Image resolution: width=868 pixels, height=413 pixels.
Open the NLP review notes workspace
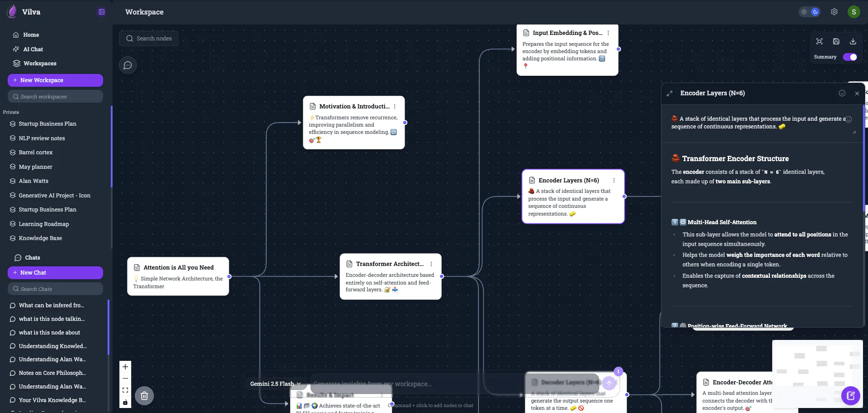click(42, 138)
